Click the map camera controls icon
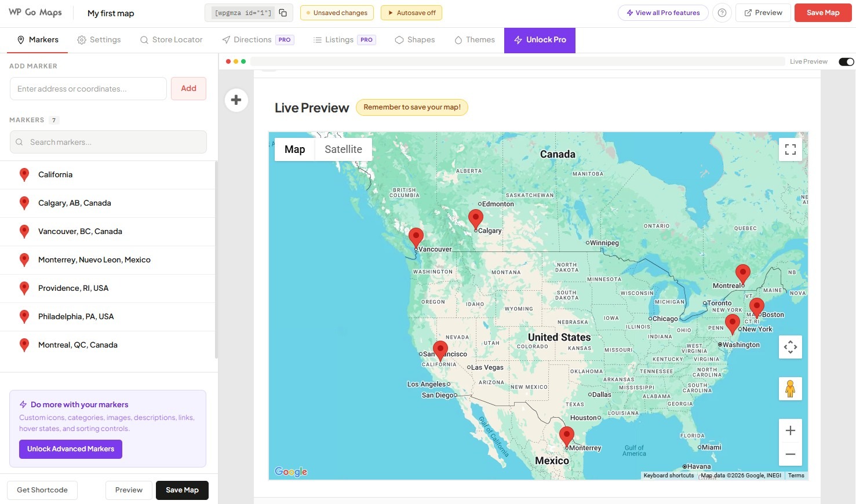The image size is (856, 504). click(791, 347)
